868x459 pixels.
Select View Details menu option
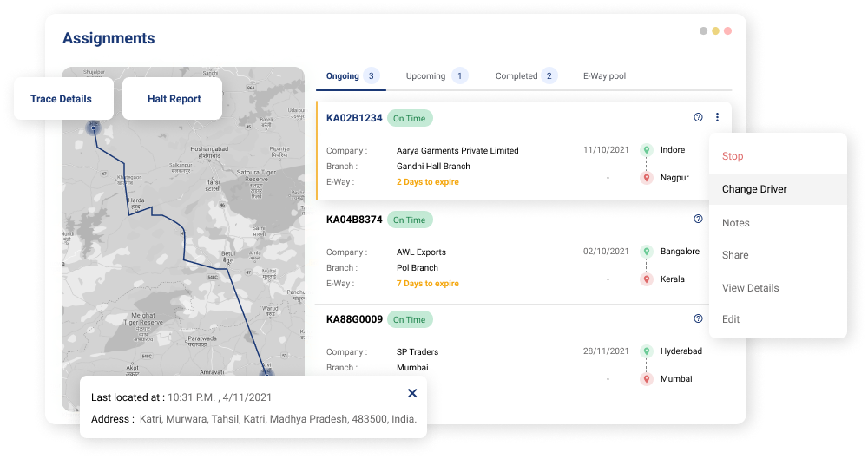tap(750, 288)
